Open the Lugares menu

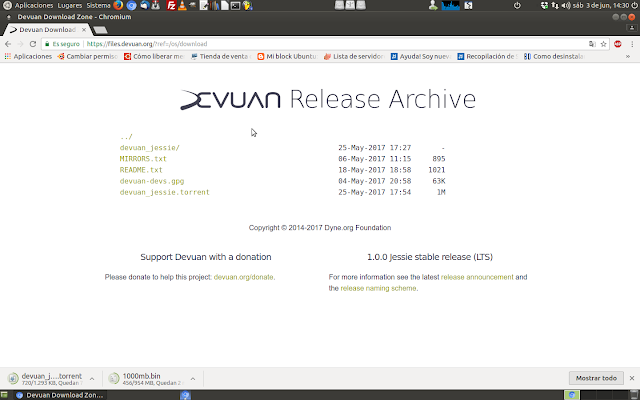point(69,5)
